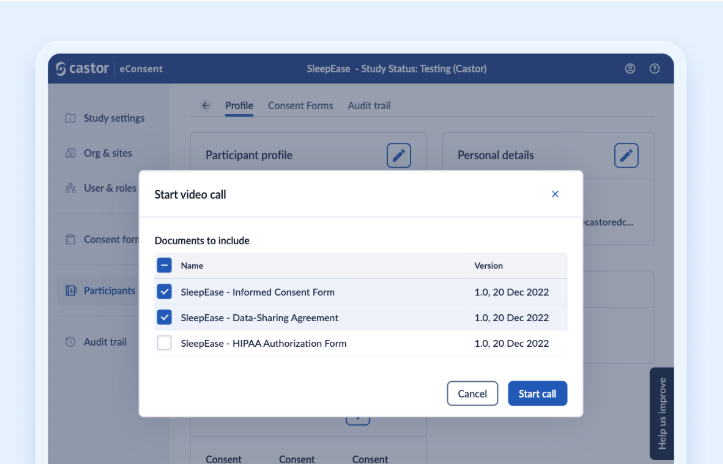
Task: Click the Documents to include label
Action: click(202, 241)
